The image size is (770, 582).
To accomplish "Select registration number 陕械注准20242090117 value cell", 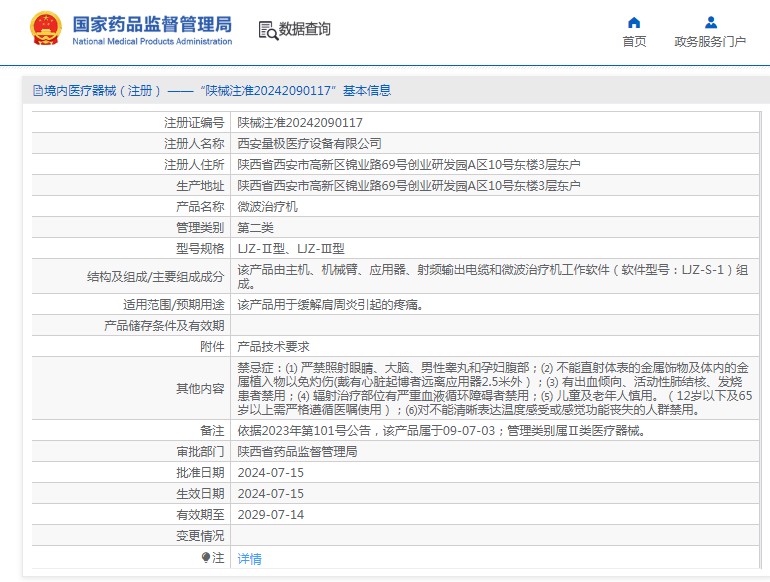I will click(300, 123).
